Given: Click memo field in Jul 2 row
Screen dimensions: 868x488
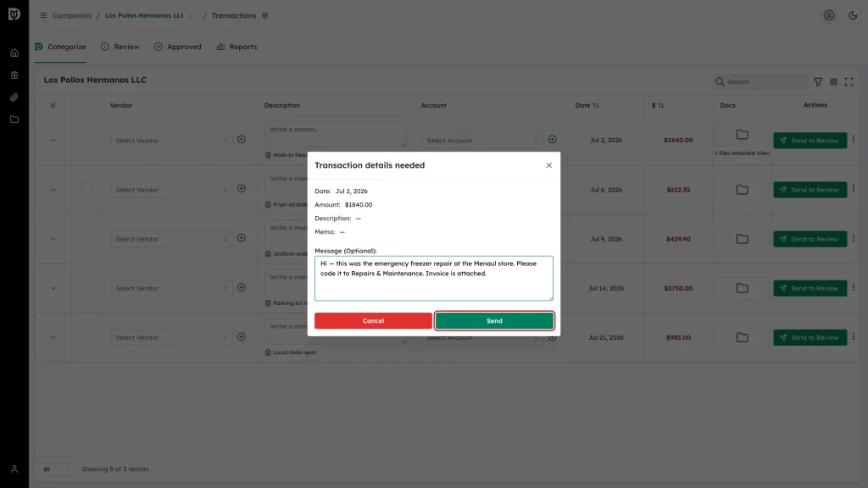Looking at the screenshot, I should click(x=335, y=135).
